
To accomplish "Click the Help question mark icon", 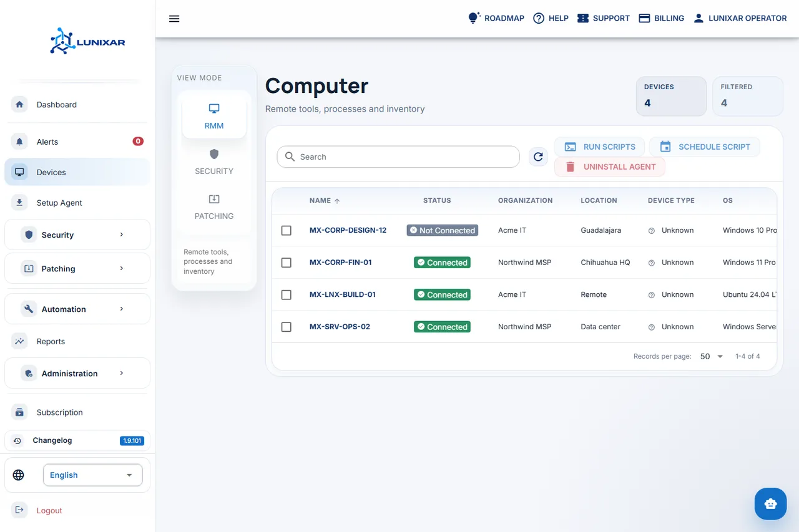I will click(x=539, y=18).
